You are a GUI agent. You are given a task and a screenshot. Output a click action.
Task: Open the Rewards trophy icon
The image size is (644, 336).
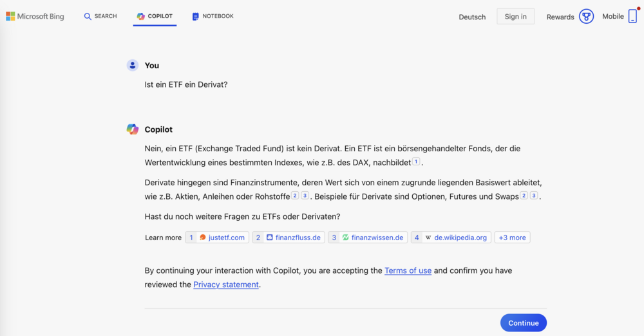[x=586, y=17]
